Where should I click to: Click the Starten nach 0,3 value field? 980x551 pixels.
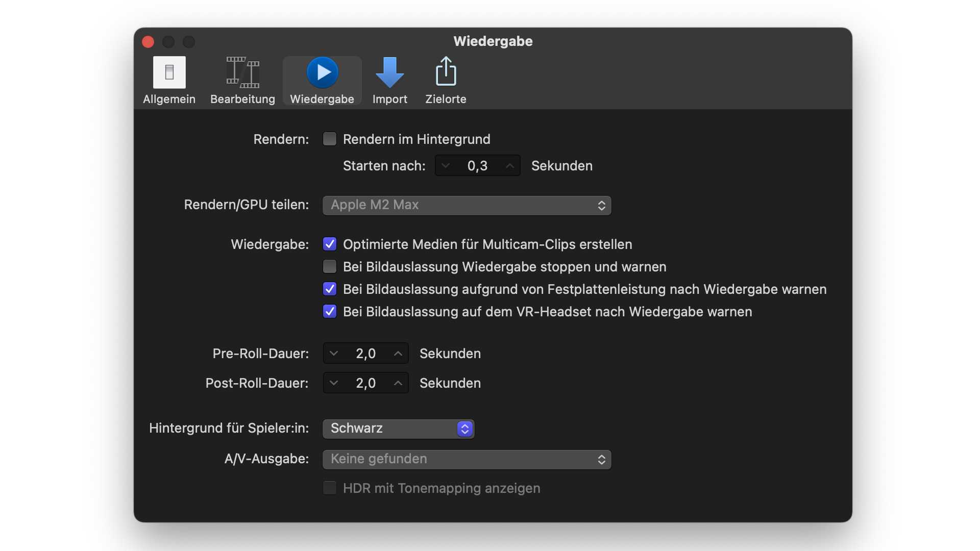click(477, 166)
